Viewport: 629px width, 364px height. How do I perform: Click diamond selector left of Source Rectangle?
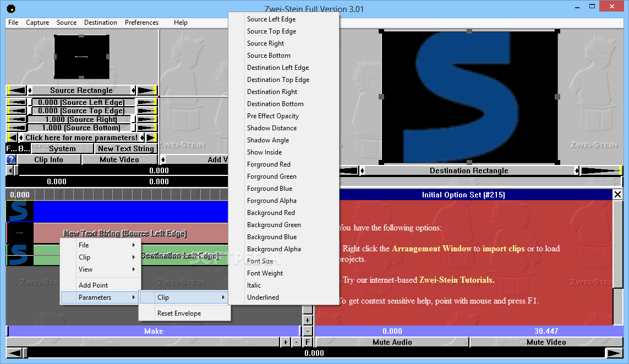coord(30,90)
